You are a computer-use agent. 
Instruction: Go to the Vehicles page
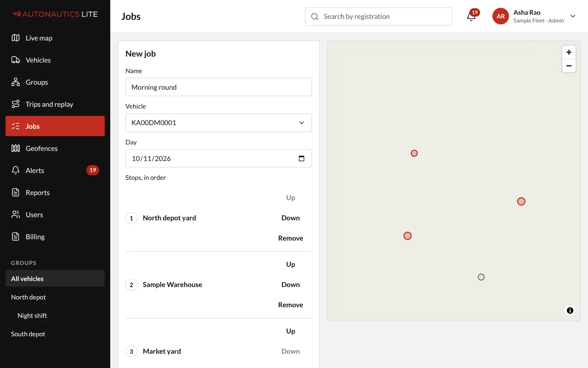55,60
